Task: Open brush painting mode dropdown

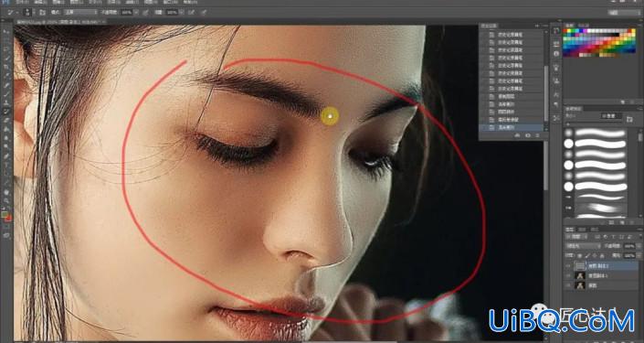Action: point(81,12)
